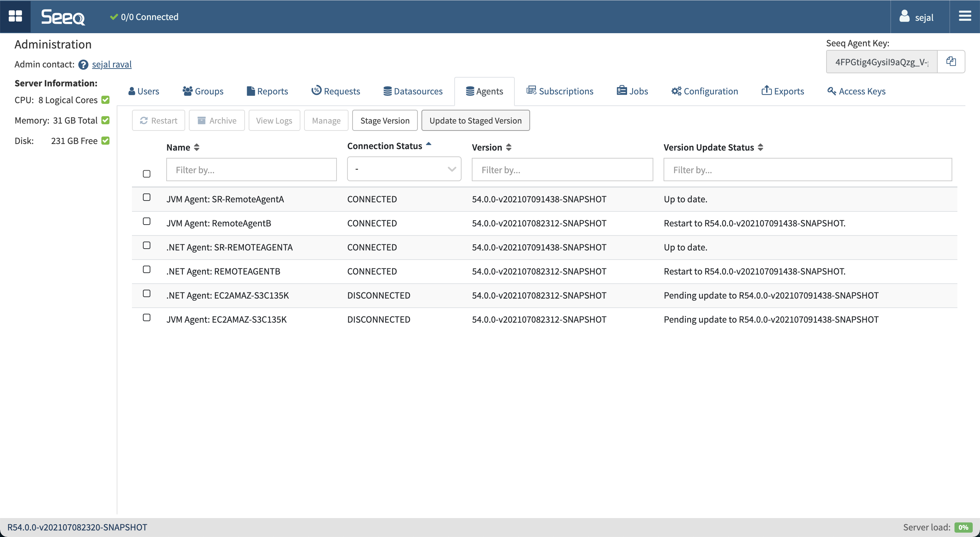
Task: Click the 0/0 Connected status checkmark
Action: 113,17
